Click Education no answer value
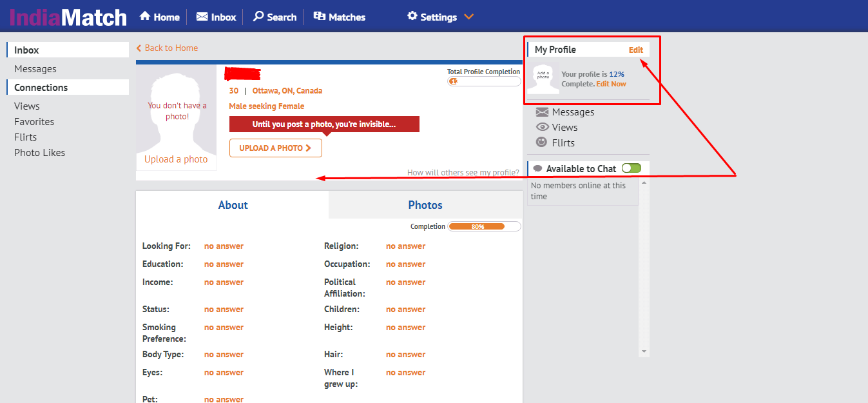This screenshot has height=403, width=868. 224,264
